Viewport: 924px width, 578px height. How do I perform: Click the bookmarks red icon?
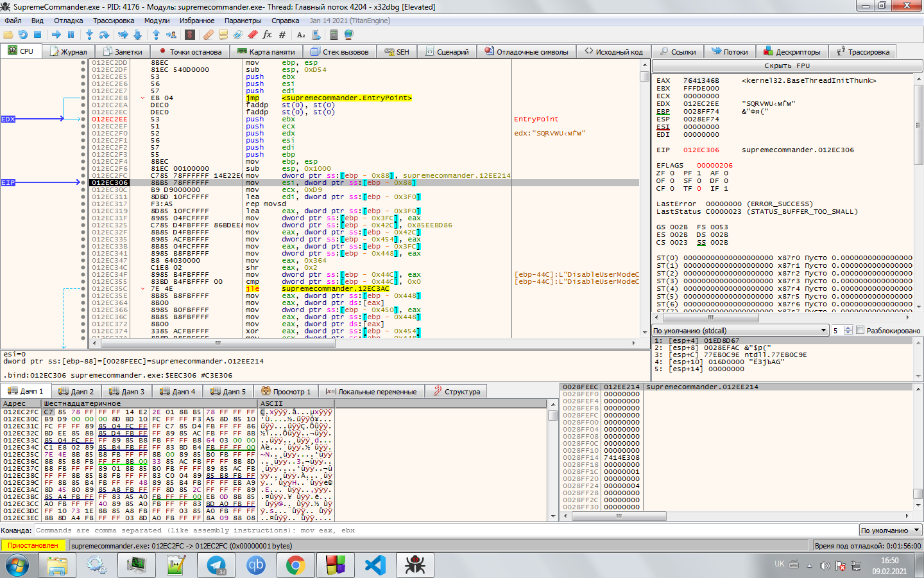click(x=253, y=35)
